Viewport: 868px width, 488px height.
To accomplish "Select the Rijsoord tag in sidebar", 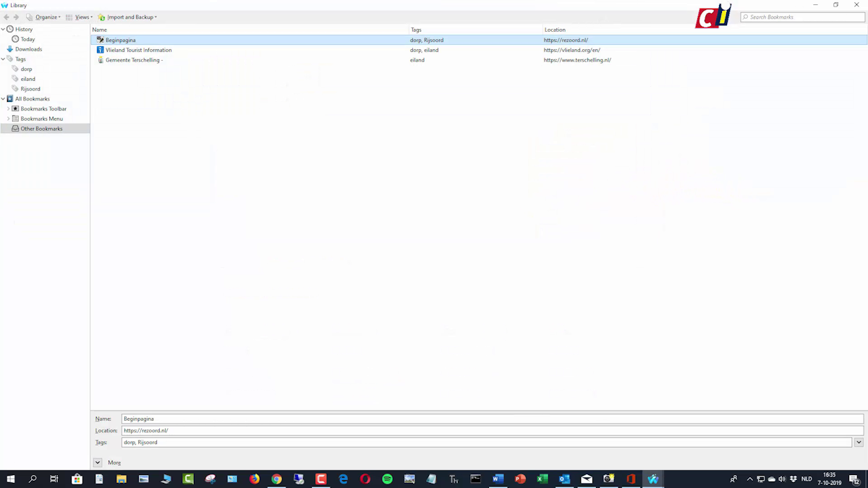I will tap(30, 89).
